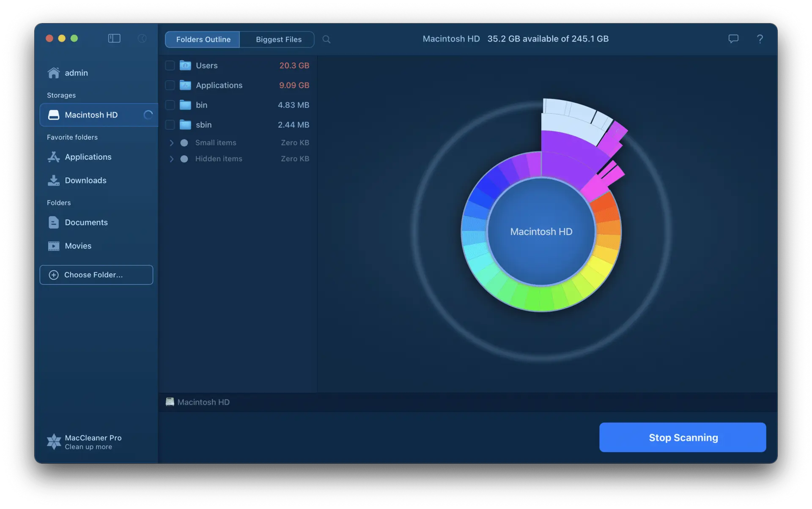The height and width of the screenshot is (509, 812).
Task: Click the dimmed history clock icon
Action: 142,38
